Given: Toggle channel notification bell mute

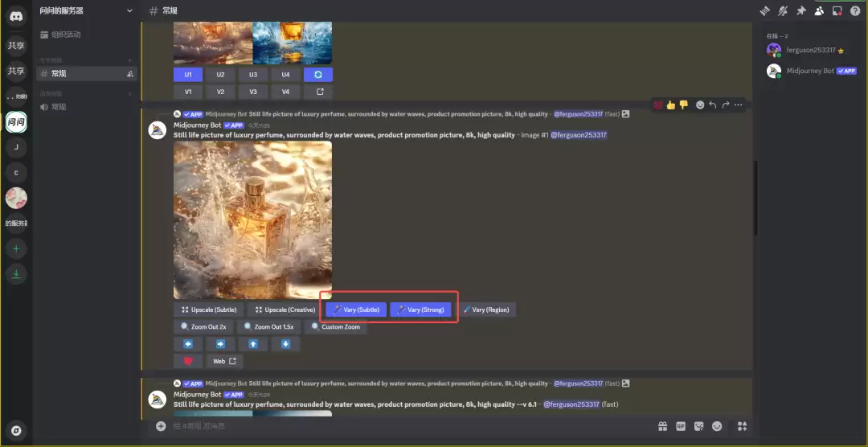Looking at the screenshot, I should point(783,10).
